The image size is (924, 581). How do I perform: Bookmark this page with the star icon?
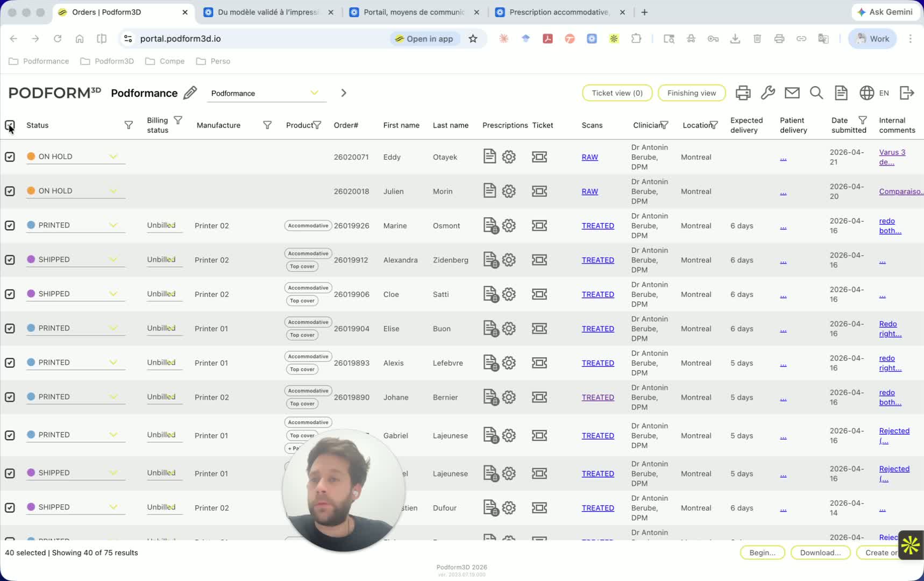pos(473,39)
